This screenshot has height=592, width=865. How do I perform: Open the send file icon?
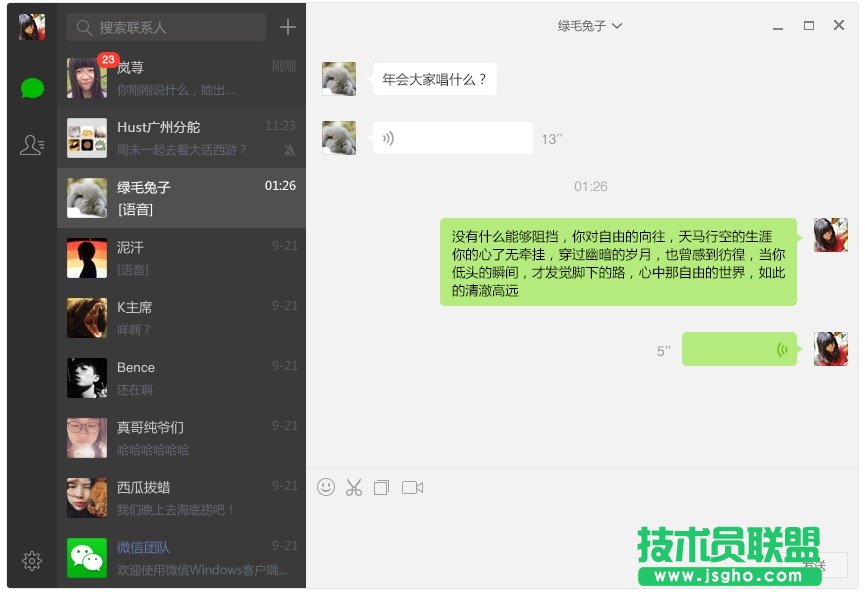(x=381, y=487)
